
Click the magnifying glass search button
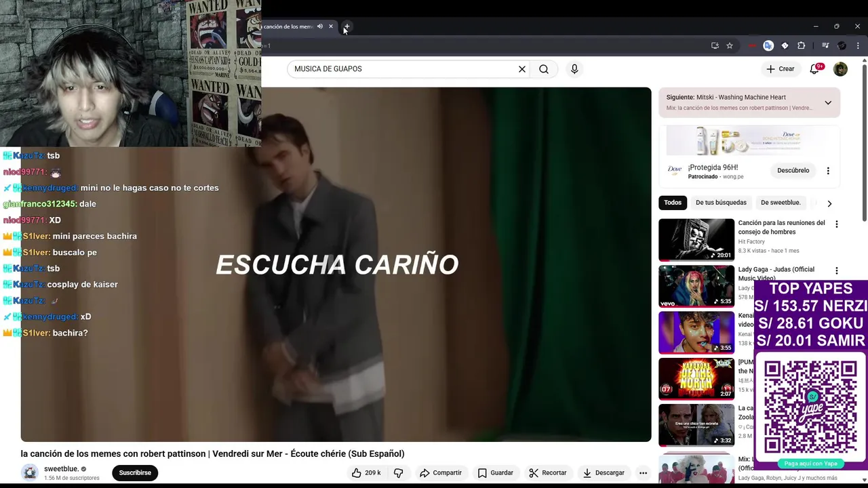point(544,68)
